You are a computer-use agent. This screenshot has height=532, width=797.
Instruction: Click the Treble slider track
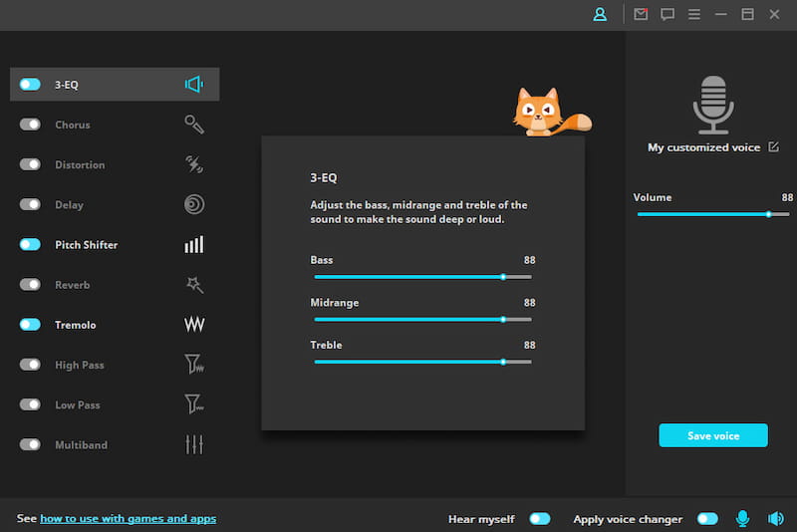422,362
